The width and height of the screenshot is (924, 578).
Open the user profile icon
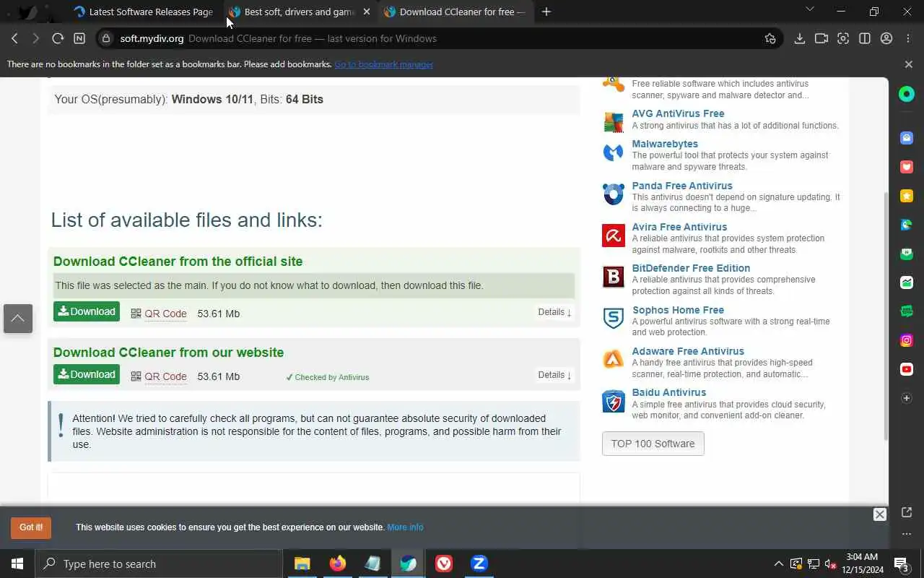(886, 38)
